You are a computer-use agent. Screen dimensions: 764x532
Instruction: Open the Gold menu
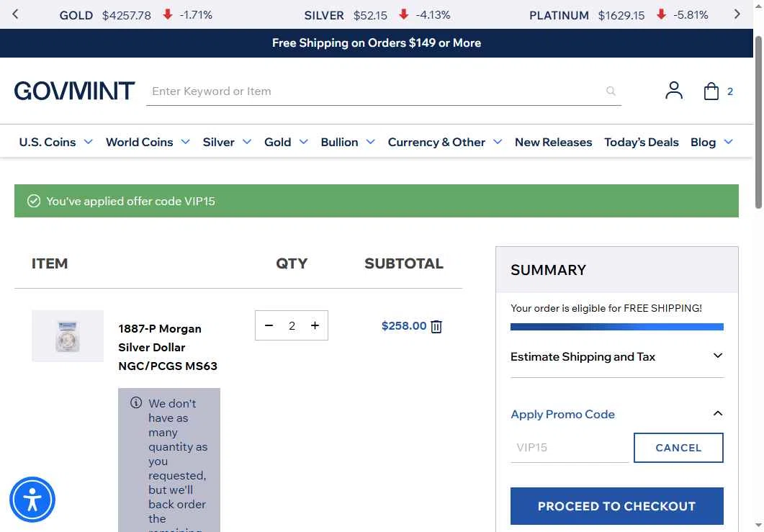click(x=278, y=142)
